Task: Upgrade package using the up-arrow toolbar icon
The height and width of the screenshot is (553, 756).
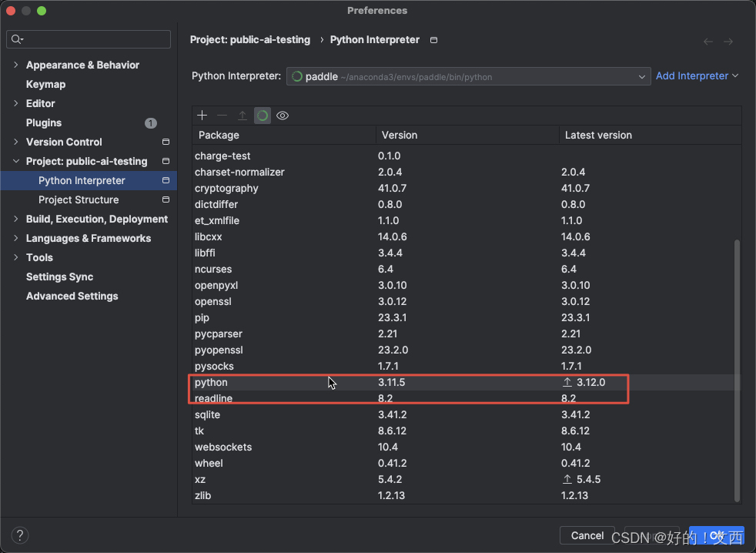Action: (242, 115)
